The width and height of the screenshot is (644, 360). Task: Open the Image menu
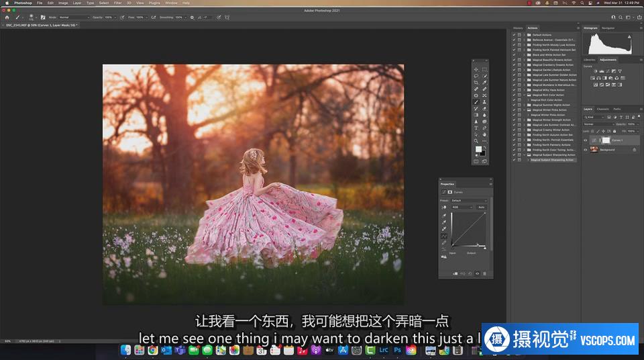63,3
